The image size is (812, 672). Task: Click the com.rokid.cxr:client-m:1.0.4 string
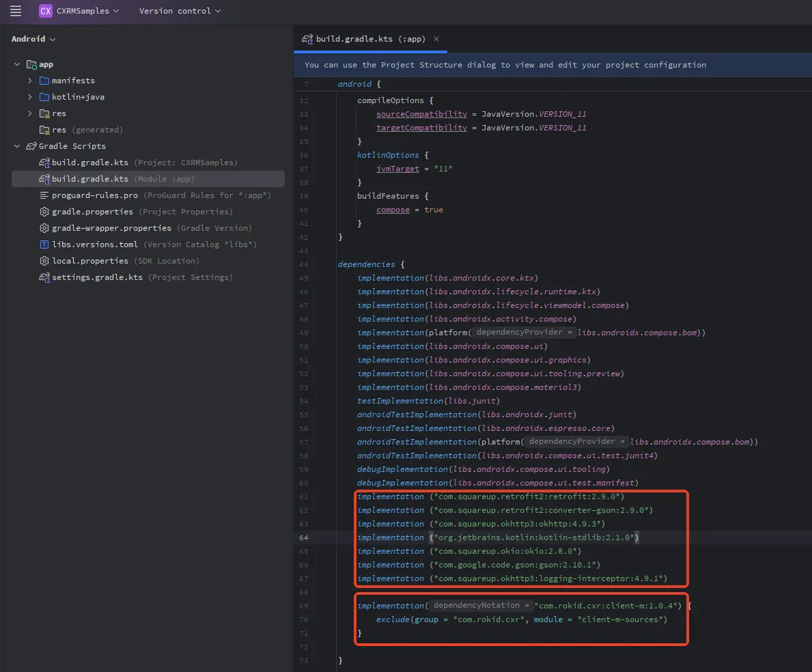(x=606, y=606)
